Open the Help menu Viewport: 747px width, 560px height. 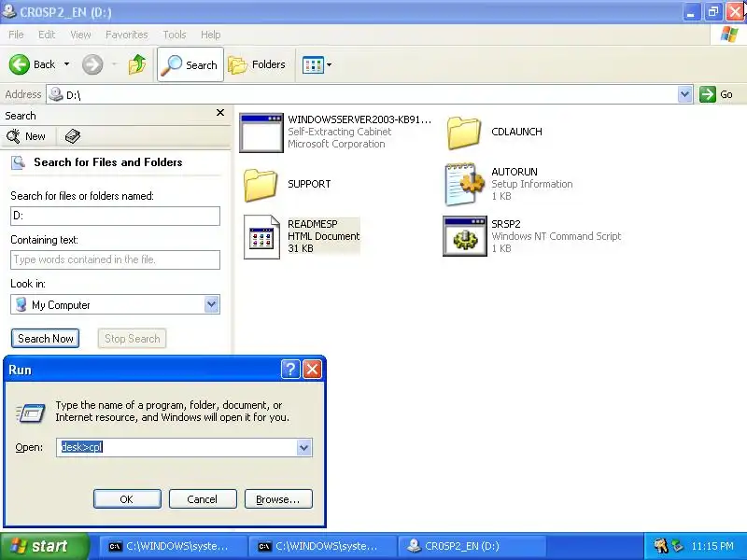click(210, 35)
